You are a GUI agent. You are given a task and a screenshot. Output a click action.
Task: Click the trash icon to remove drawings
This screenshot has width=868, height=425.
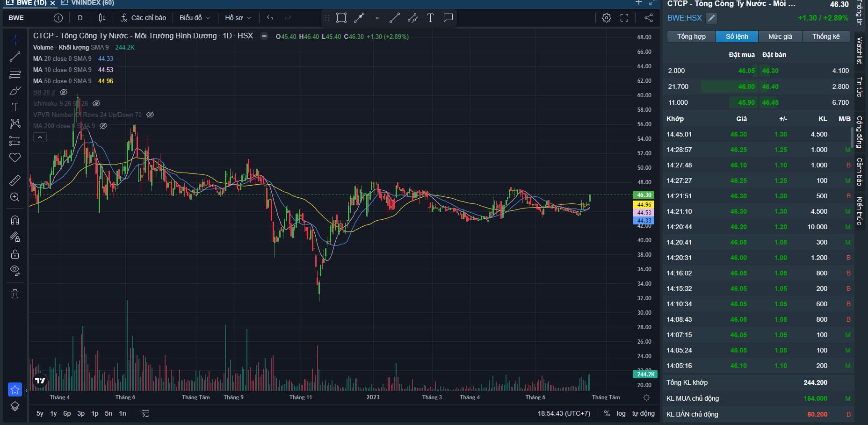(x=15, y=294)
